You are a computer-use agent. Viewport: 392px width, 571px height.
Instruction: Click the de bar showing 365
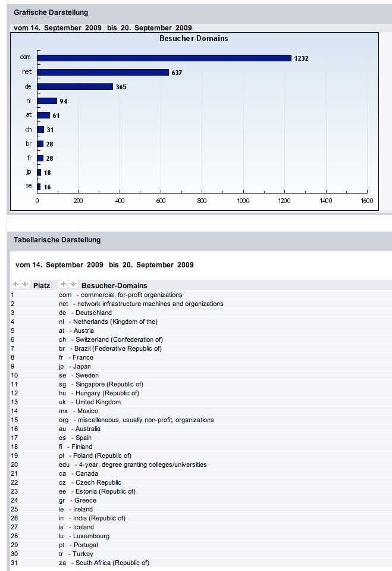coord(75,87)
